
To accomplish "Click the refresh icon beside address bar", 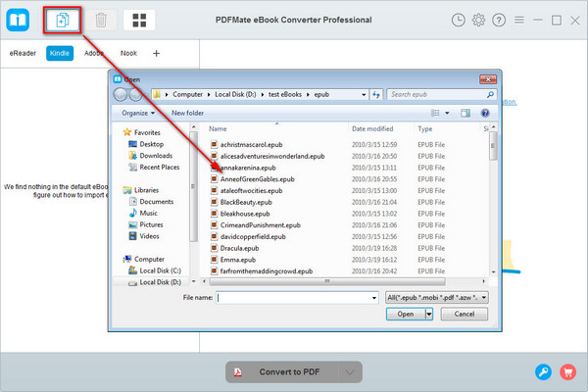I will [x=376, y=94].
